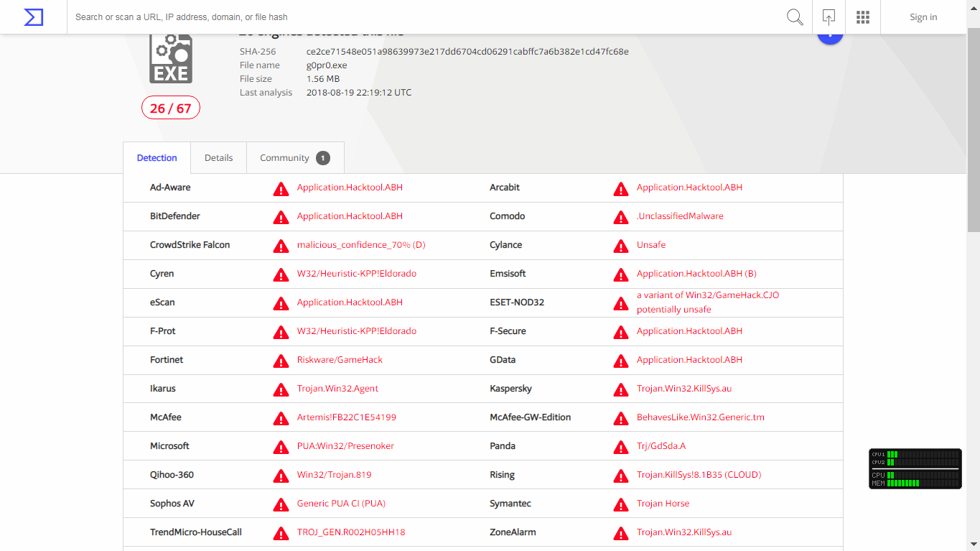980x551 pixels.
Task: Click the red warning icon for Symantec
Action: point(620,504)
